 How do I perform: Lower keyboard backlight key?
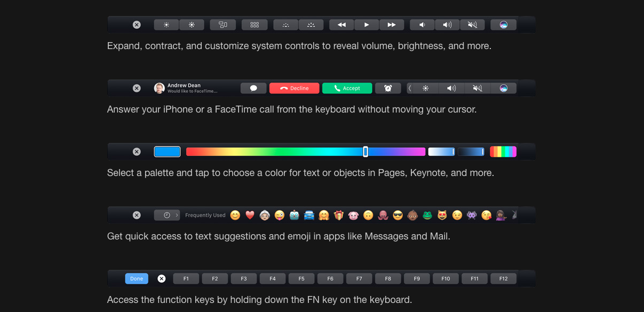tap(286, 25)
